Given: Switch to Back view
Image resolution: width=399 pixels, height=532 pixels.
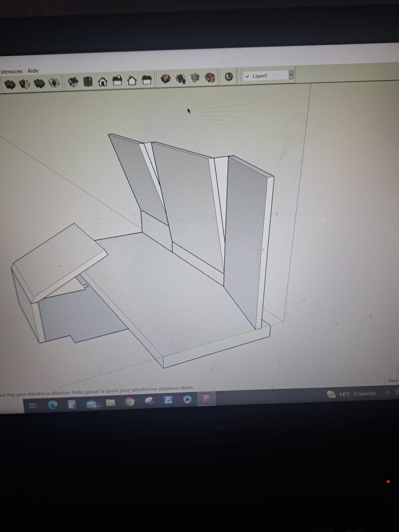Looking at the screenshot, I should [x=132, y=81].
